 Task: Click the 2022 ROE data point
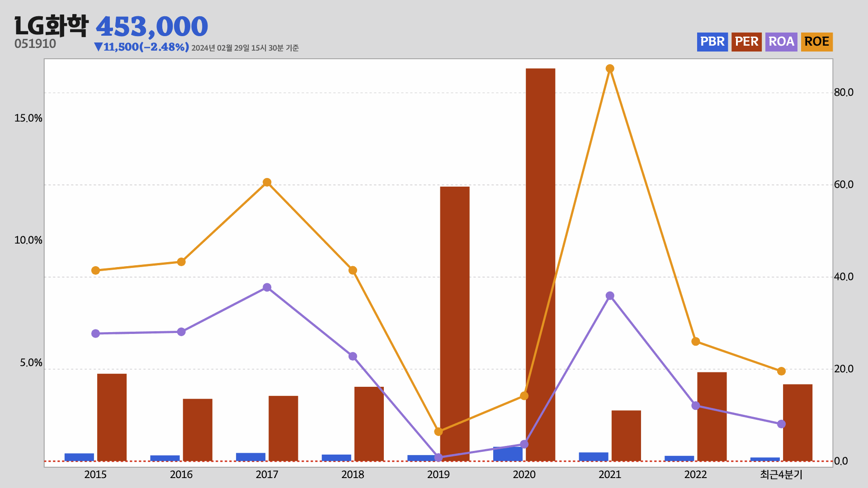click(695, 342)
